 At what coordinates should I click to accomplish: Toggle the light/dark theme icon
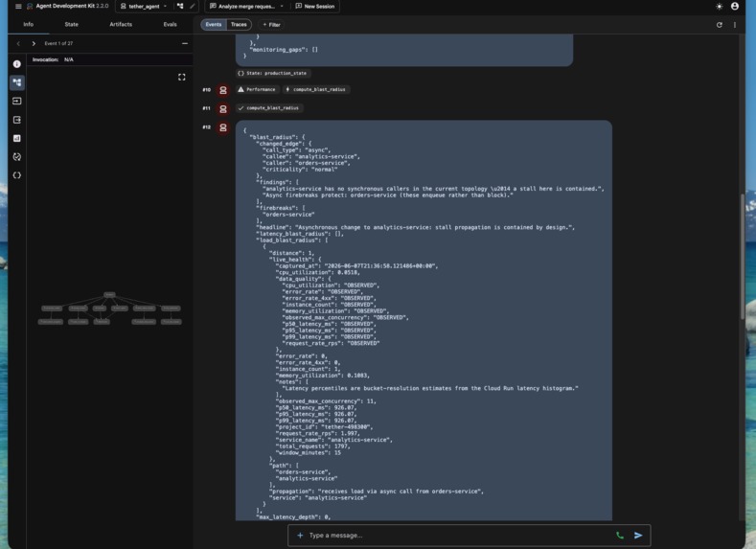(x=720, y=7)
